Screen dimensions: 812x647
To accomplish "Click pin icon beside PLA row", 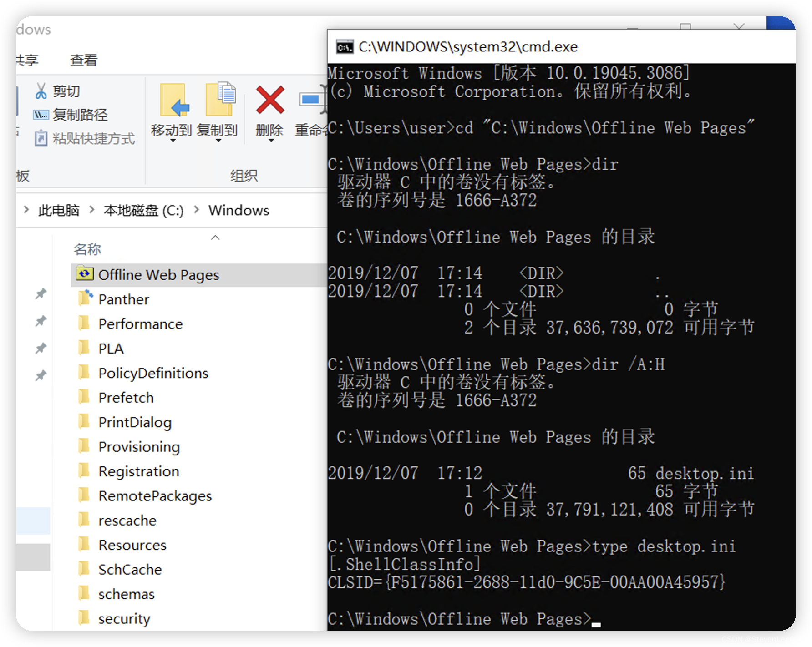I will click(41, 349).
